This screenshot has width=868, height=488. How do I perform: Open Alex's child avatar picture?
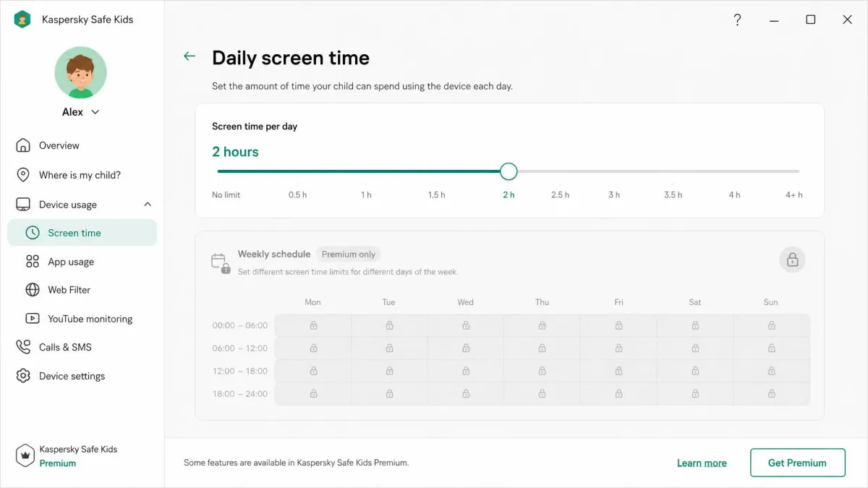click(80, 72)
